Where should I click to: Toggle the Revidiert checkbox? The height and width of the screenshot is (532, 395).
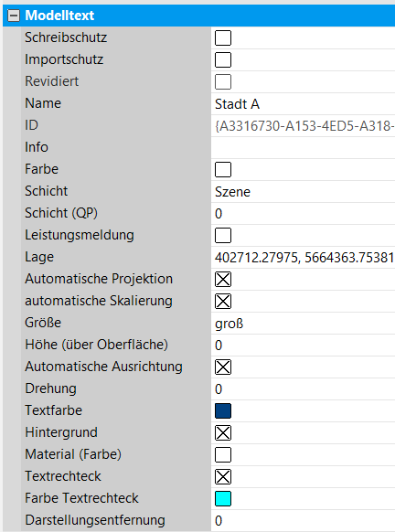(x=223, y=81)
